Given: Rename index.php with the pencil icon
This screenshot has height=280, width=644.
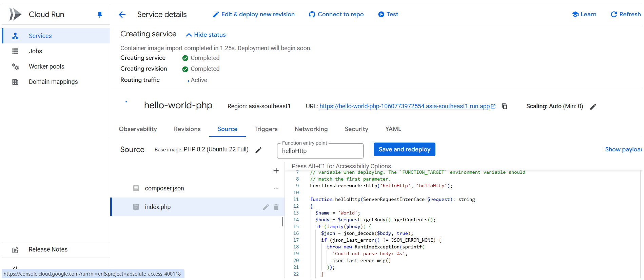Looking at the screenshot, I should [x=266, y=207].
